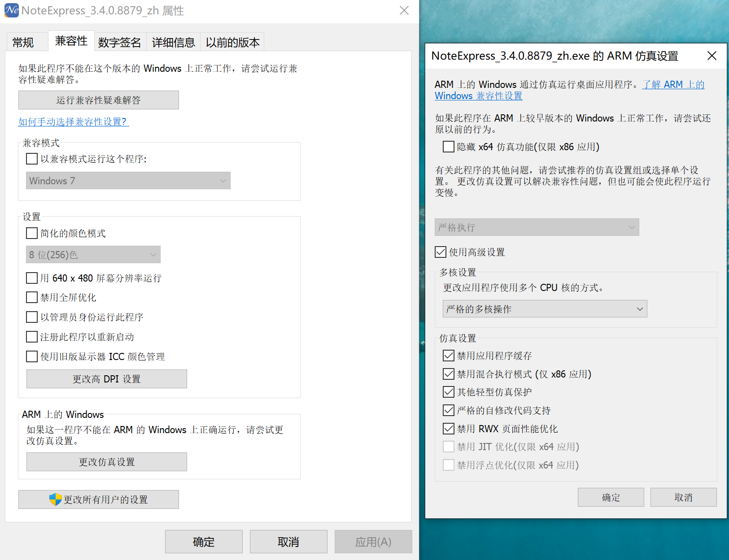Click the shield icon on 更改所有用户的设置

coord(55,499)
